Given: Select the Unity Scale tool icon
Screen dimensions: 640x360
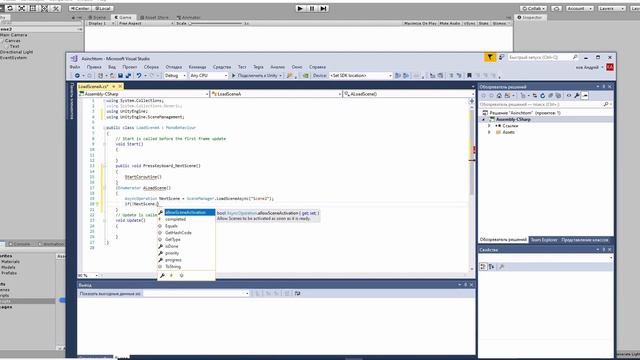Looking at the screenshot, I should tap(22, 8).
